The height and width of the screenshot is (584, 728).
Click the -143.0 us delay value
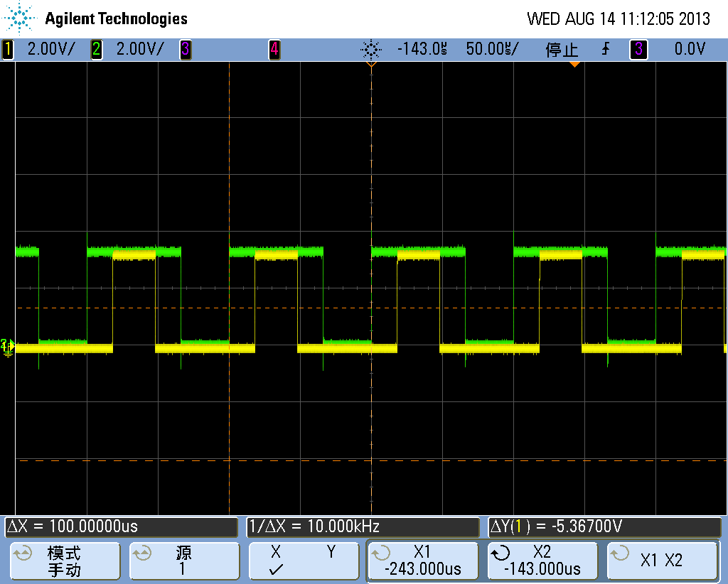point(422,49)
